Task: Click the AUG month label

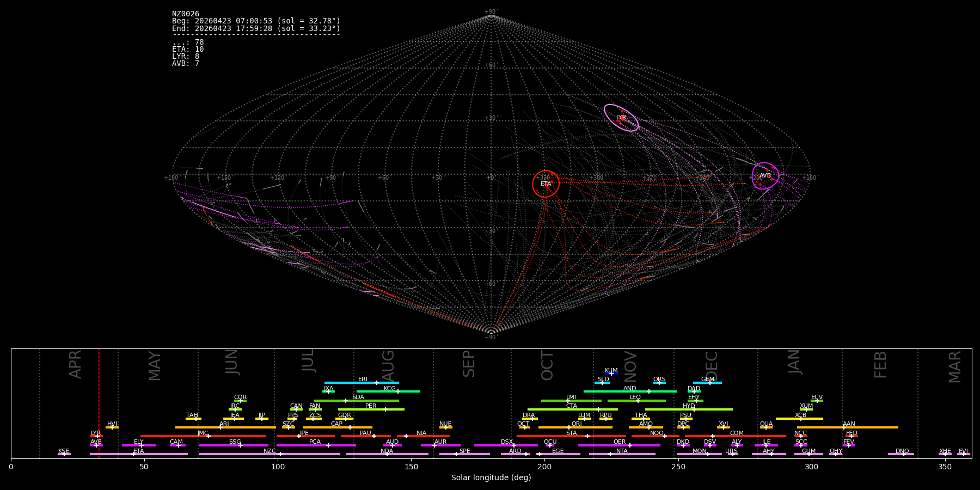Action: 388,365
